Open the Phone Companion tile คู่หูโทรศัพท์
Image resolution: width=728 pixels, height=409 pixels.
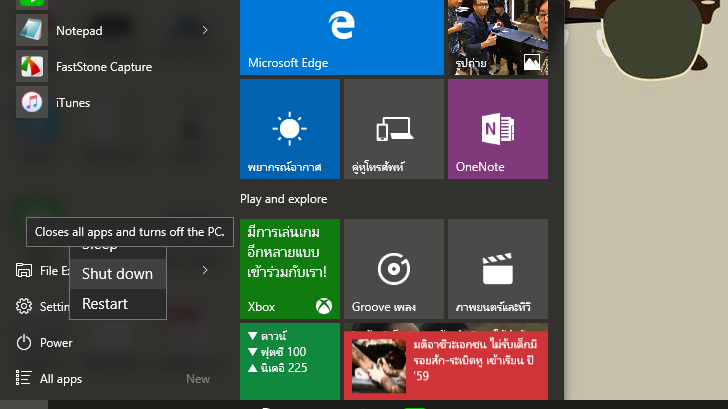tap(394, 129)
